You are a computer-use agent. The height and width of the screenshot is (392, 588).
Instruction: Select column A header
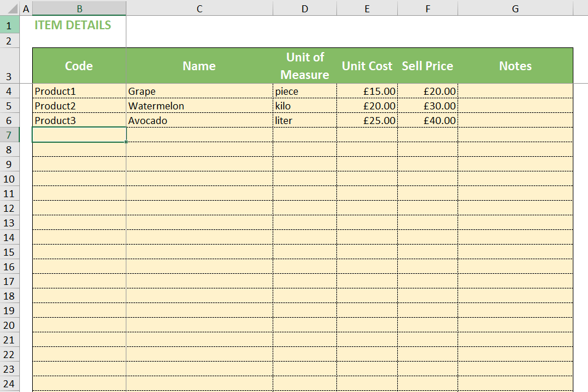click(26, 8)
